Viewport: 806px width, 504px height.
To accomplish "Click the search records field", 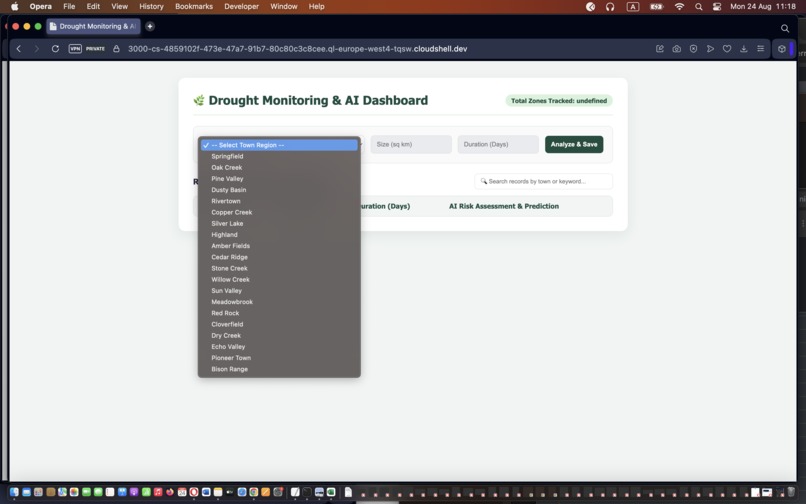I will [x=543, y=182].
